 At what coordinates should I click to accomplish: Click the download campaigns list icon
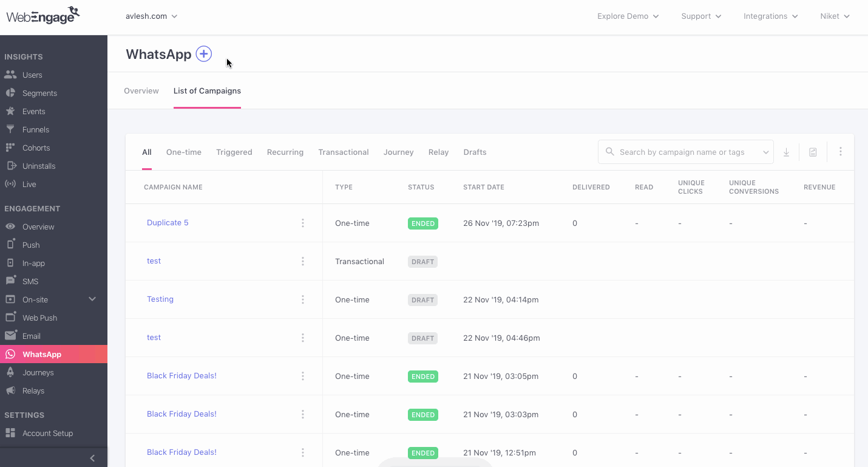(786, 152)
